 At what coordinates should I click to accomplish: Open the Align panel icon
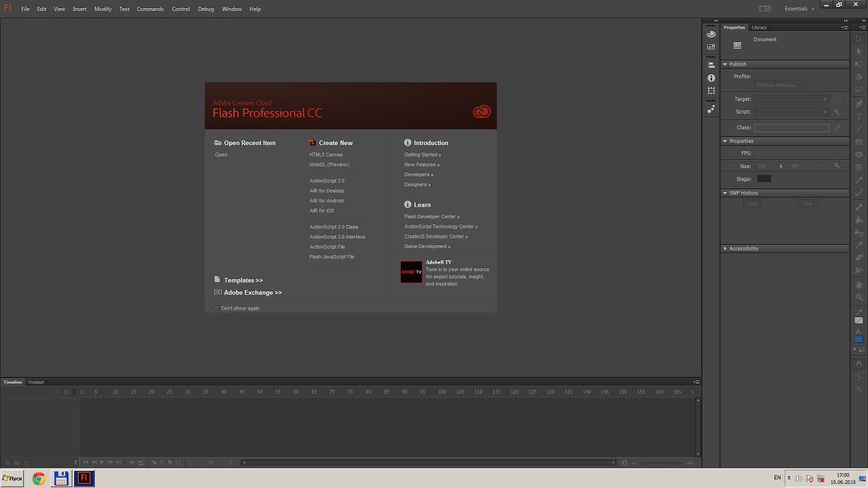711,65
